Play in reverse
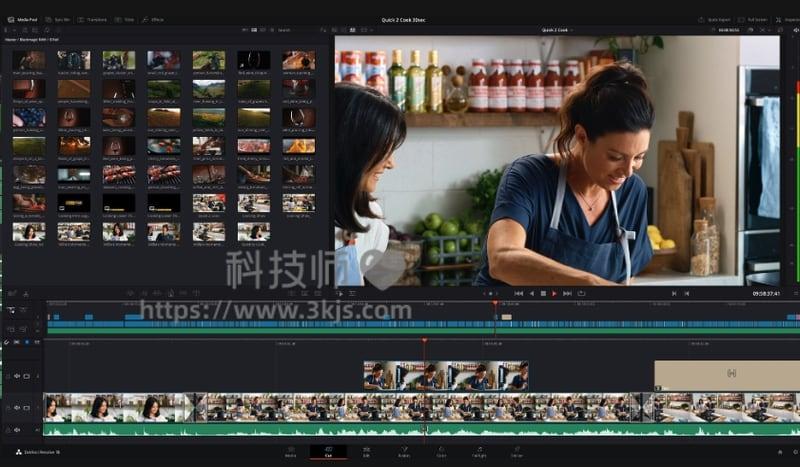 tap(531, 293)
